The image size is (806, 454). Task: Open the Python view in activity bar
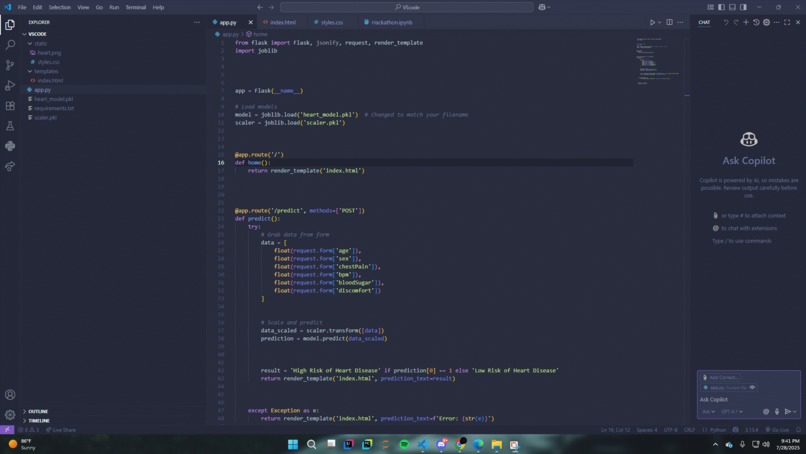point(10,146)
